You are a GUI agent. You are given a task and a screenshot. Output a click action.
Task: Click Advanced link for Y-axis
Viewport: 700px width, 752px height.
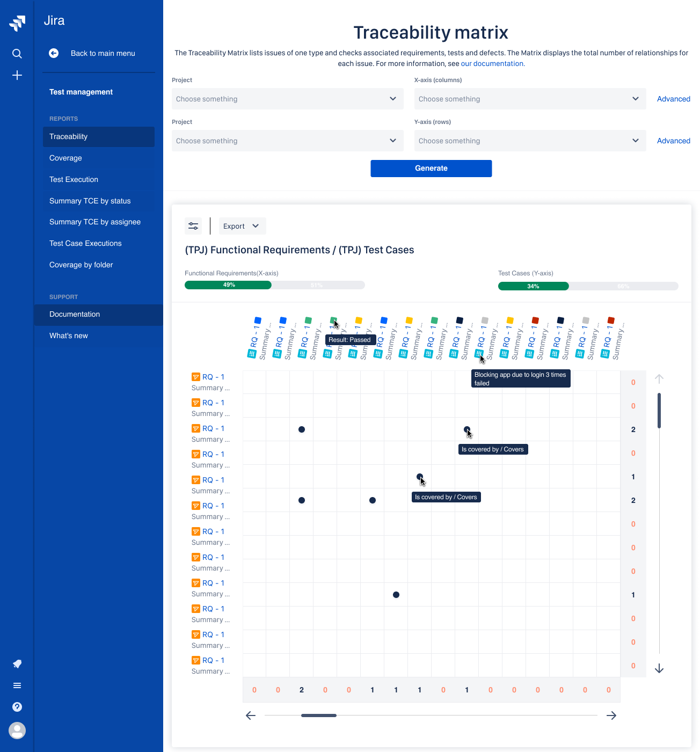pos(674,141)
